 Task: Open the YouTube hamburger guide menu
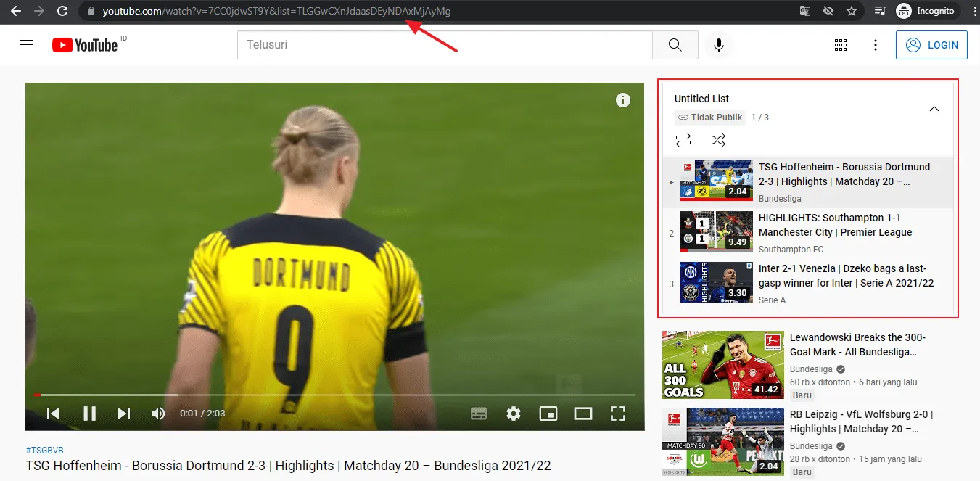pyautogui.click(x=26, y=45)
